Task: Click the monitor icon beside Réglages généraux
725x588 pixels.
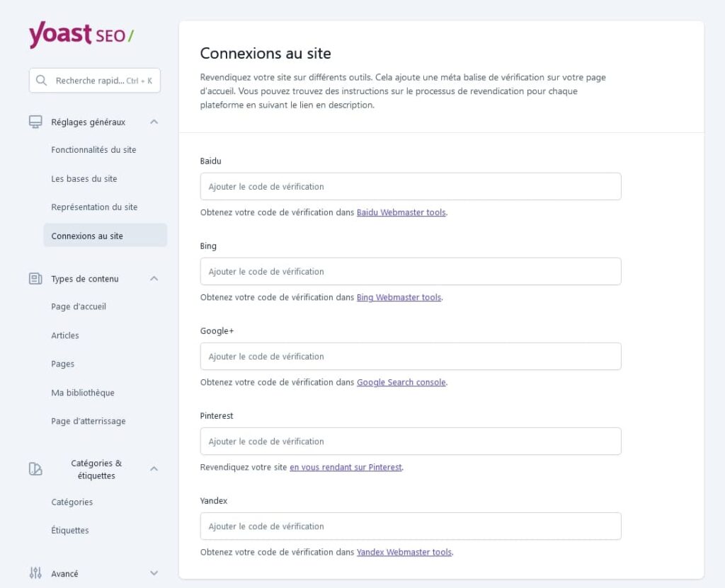Action: 35,121
